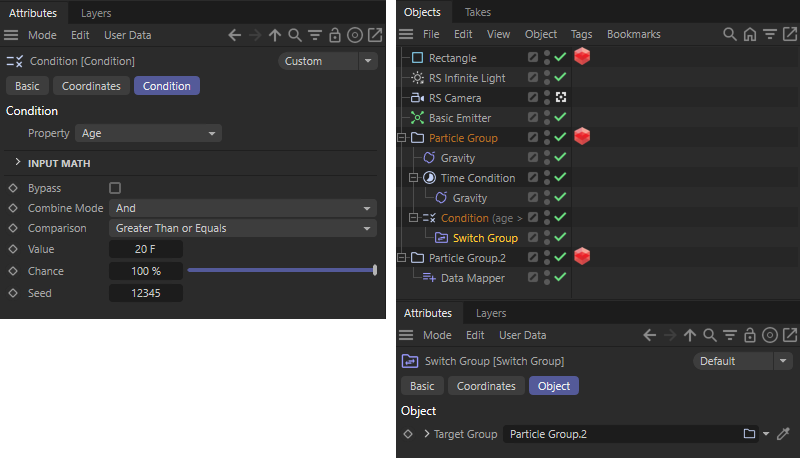Collapse the Particle Group tree node
800x458 pixels.
(x=402, y=138)
